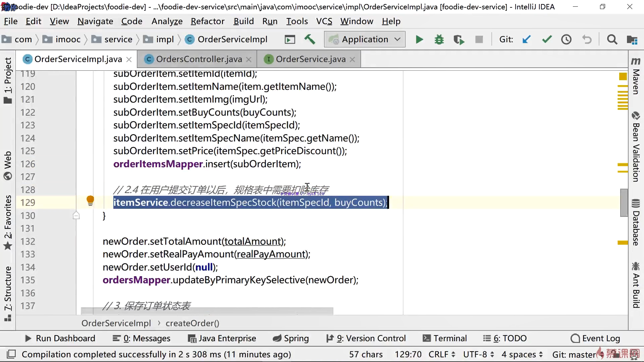Run with Coverage shield icon

pos(459,40)
